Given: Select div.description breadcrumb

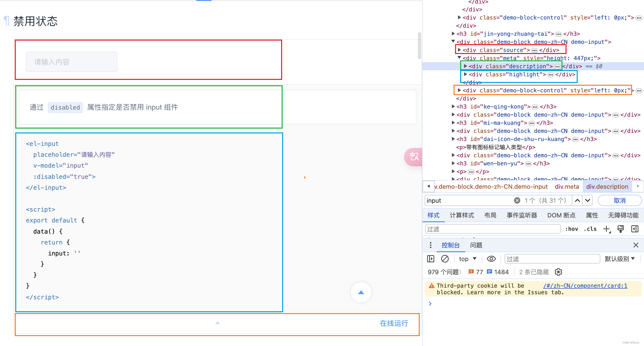Looking at the screenshot, I should pos(607,186).
